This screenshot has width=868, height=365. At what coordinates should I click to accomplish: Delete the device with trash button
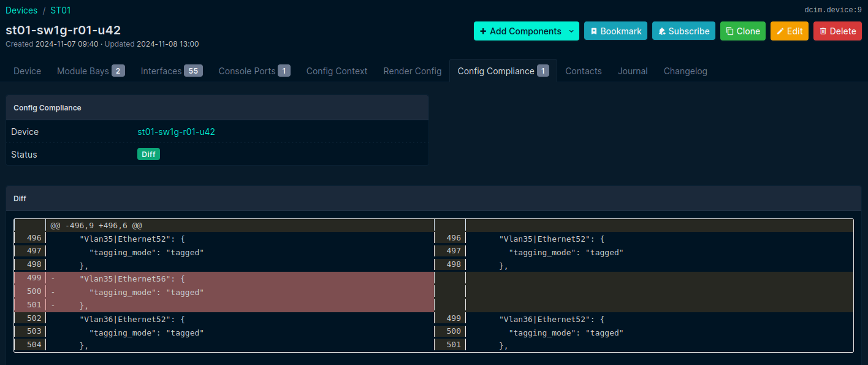pos(837,31)
